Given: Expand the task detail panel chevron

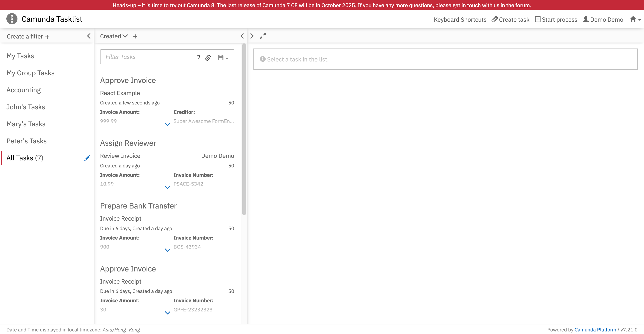Looking at the screenshot, I should click(252, 36).
